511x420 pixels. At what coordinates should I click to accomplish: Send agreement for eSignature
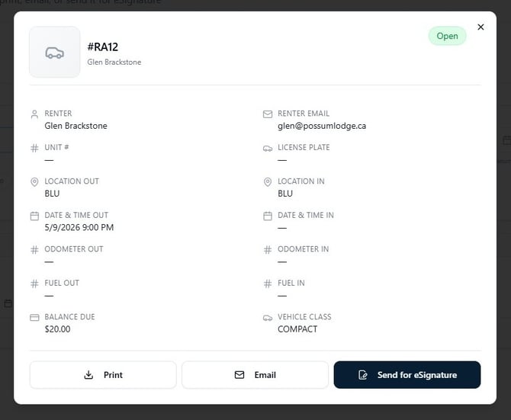pos(407,375)
